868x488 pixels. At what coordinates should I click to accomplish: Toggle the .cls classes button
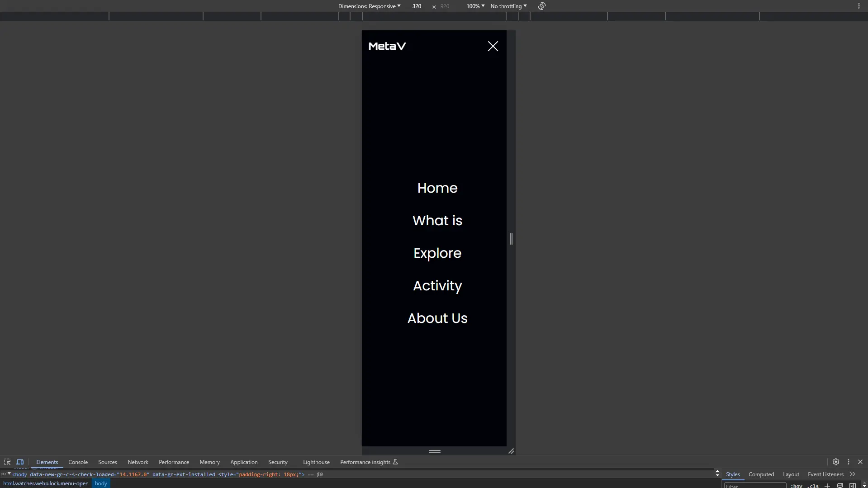[813, 486]
